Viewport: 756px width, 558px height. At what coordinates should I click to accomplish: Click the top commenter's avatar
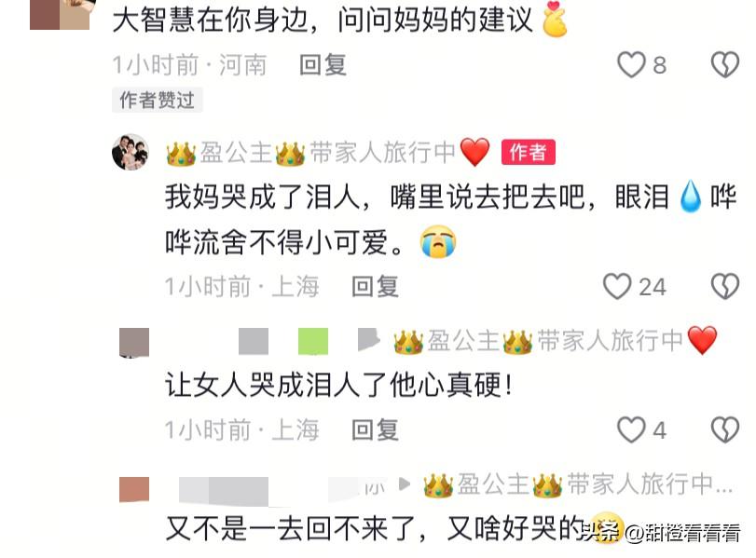[60, 15]
